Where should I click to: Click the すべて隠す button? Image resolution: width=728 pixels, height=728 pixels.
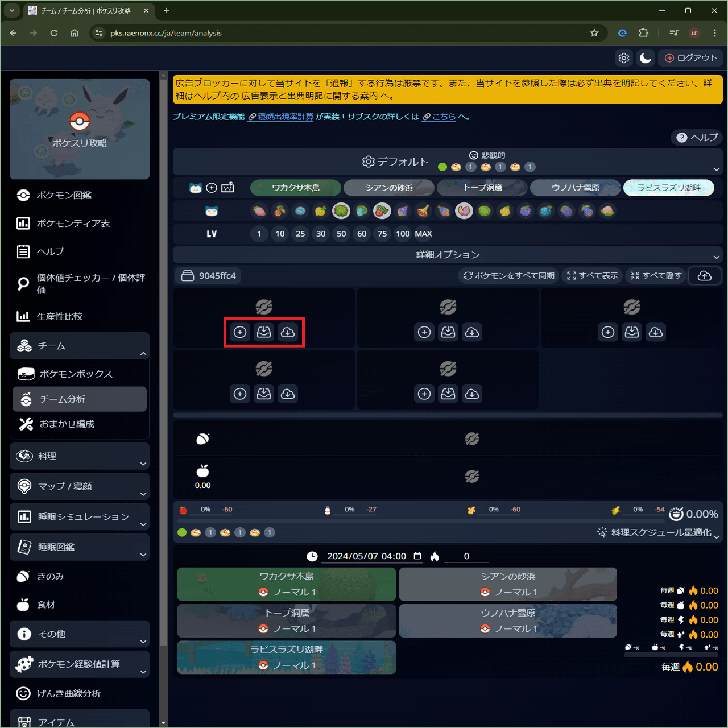pos(656,276)
